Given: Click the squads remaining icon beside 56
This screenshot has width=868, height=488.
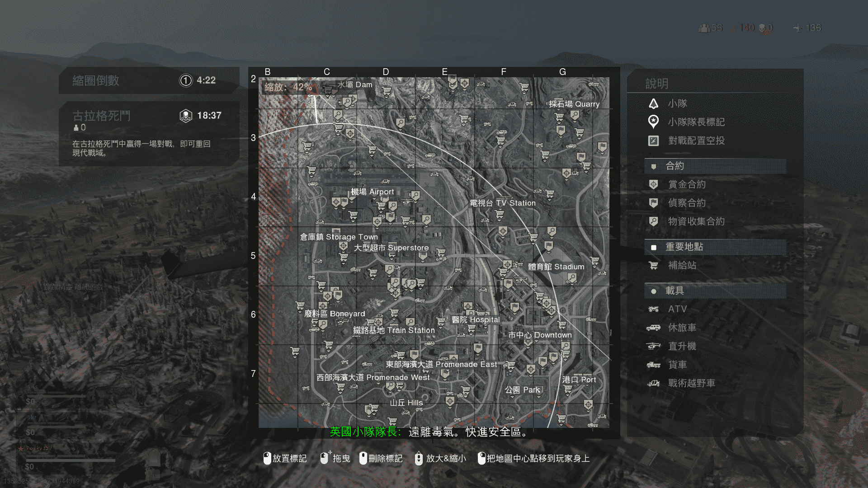Looking at the screenshot, I should 704,28.
